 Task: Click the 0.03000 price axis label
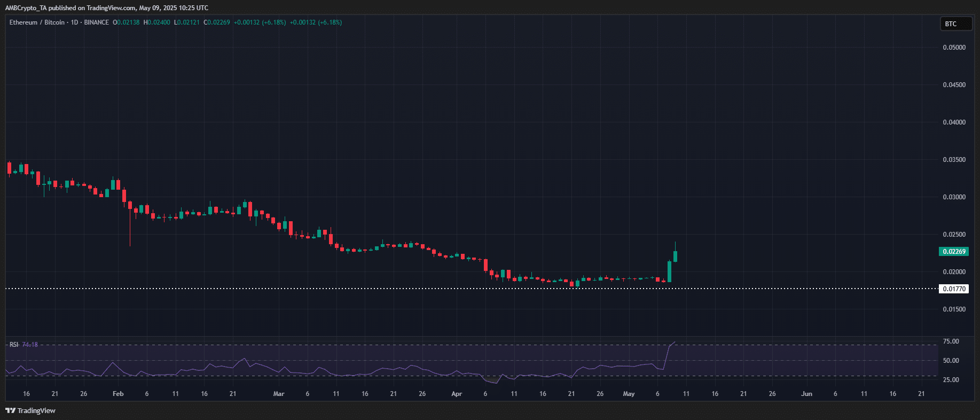tap(954, 197)
